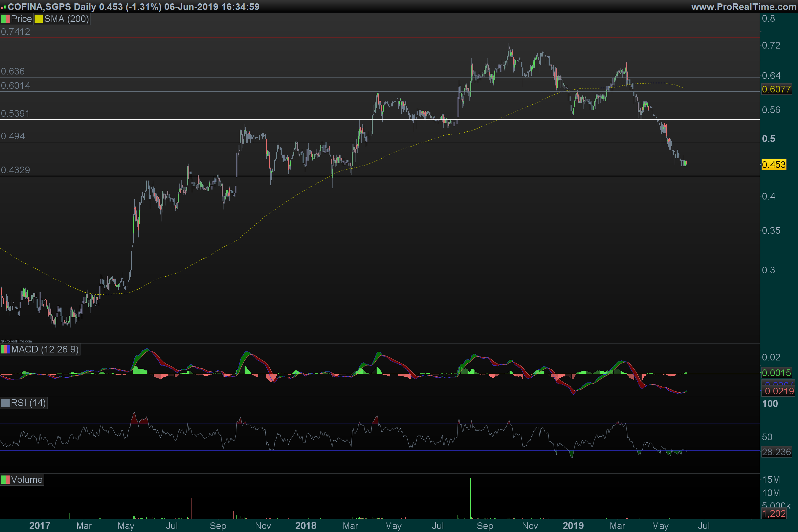Click the Volume panel color icon
This screenshot has height=532, width=798.
coord(5,480)
